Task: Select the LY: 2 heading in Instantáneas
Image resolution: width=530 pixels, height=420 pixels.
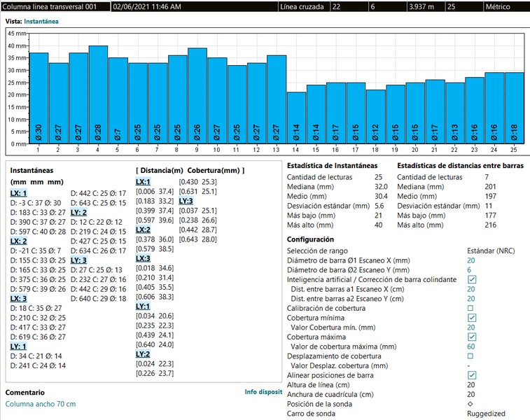Action: pos(78,213)
